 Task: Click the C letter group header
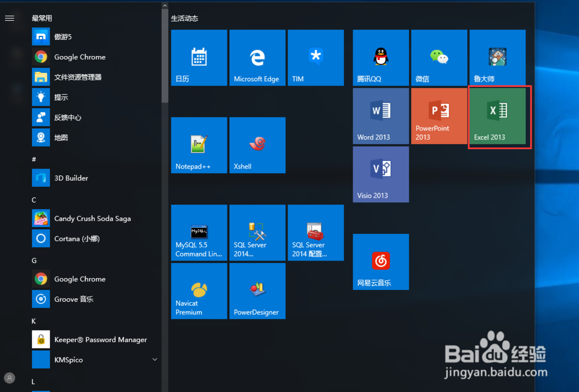34,200
